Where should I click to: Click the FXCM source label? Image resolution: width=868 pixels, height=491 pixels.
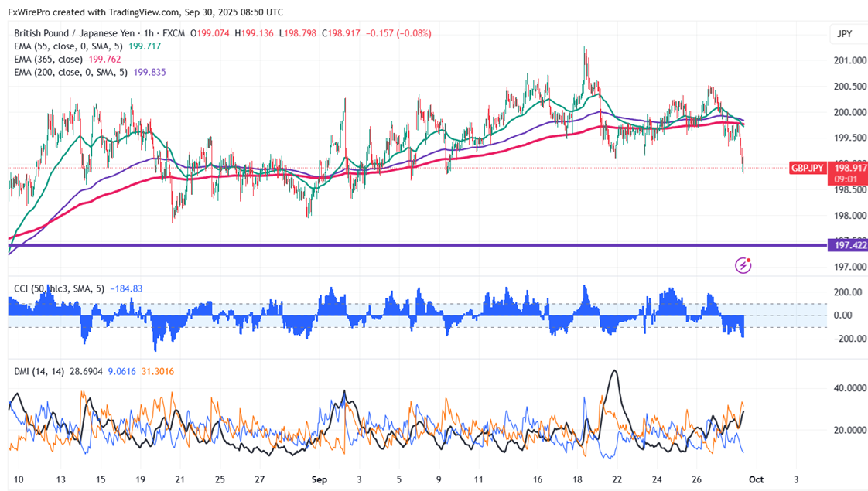[x=174, y=33]
